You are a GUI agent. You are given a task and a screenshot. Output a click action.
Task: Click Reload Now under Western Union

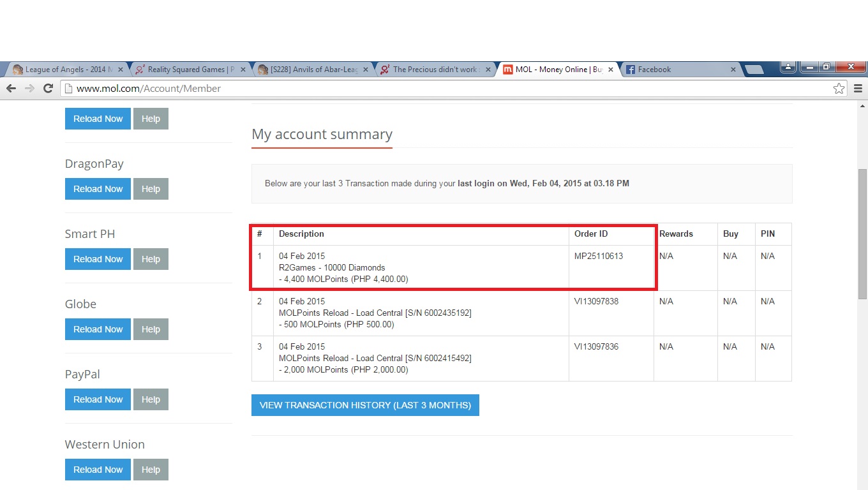[98, 470]
